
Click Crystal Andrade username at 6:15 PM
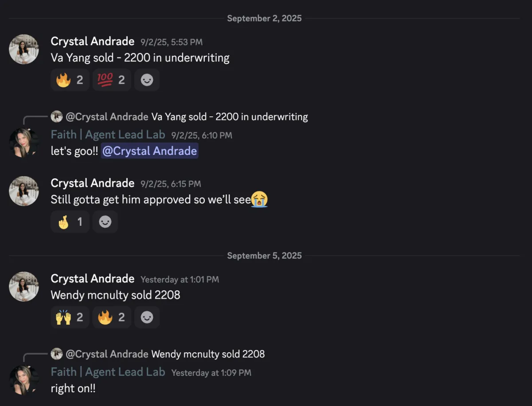92,183
